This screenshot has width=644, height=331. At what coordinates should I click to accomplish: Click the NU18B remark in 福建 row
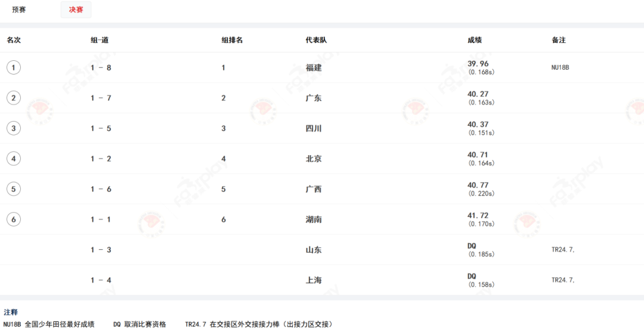click(x=560, y=68)
